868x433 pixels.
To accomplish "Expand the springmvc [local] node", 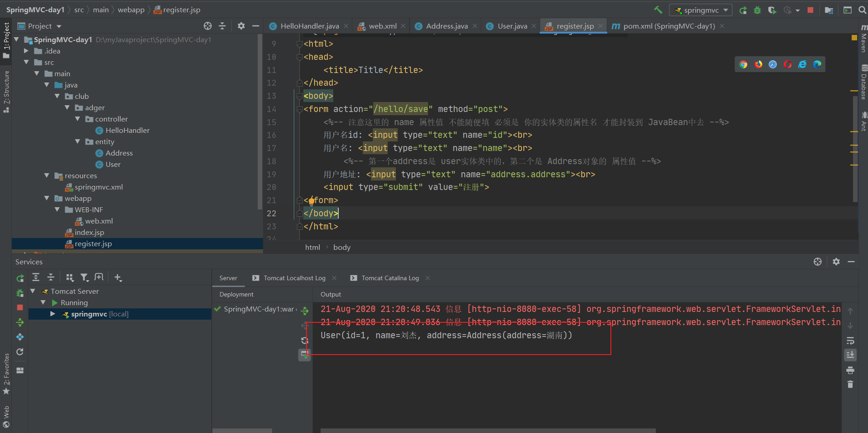I will 53,314.
